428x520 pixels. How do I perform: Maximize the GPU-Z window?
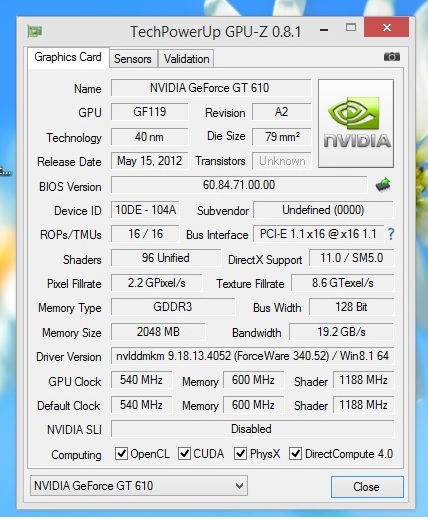[x=351, y=28]
